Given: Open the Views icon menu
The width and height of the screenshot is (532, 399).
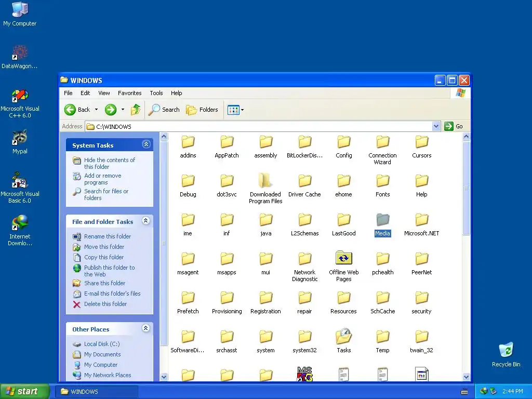Looking at the screenshot, I should [x=235, y=110].
